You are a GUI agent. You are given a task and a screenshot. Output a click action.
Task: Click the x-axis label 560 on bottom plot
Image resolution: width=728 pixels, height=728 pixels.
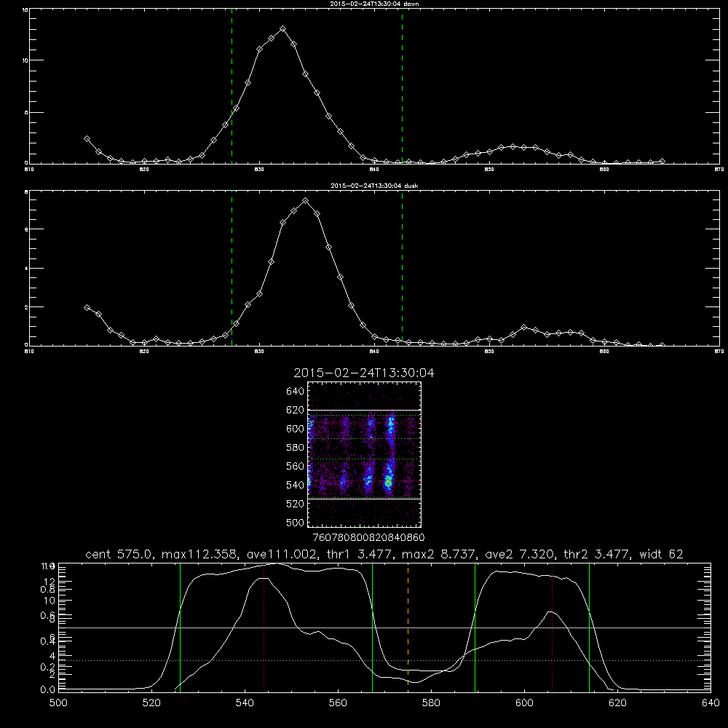(x=338, y=703)
